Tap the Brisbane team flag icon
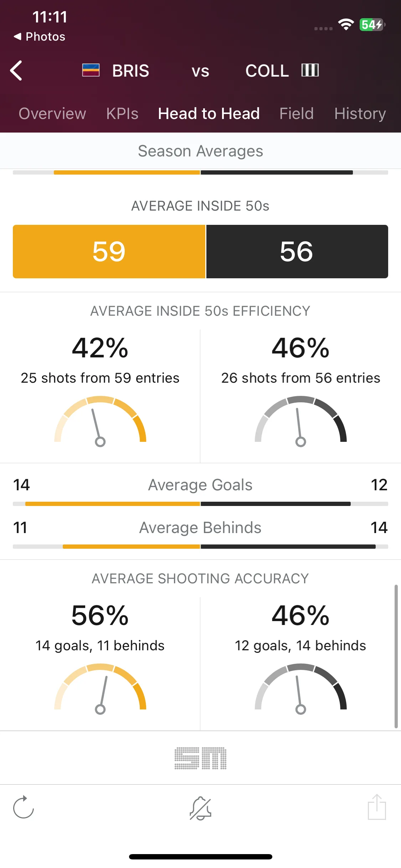Screen dimensions: 401x868 pos(91,70)
